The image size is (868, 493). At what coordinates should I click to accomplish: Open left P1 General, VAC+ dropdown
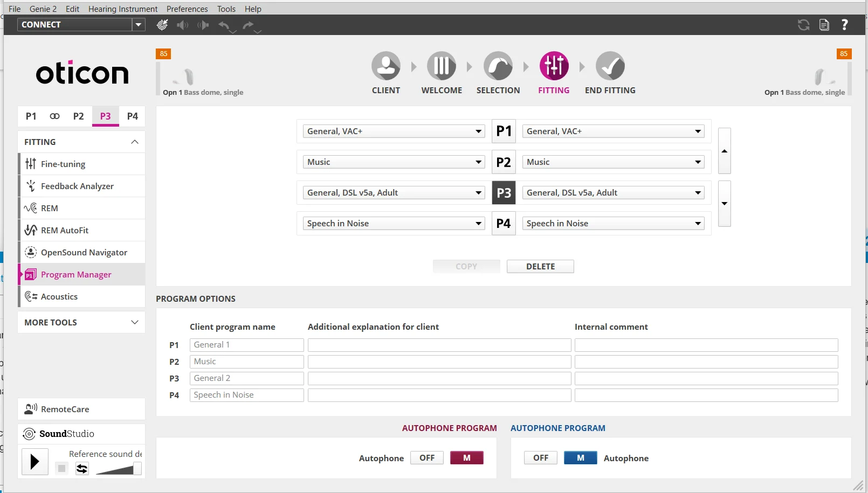[394, 131]
